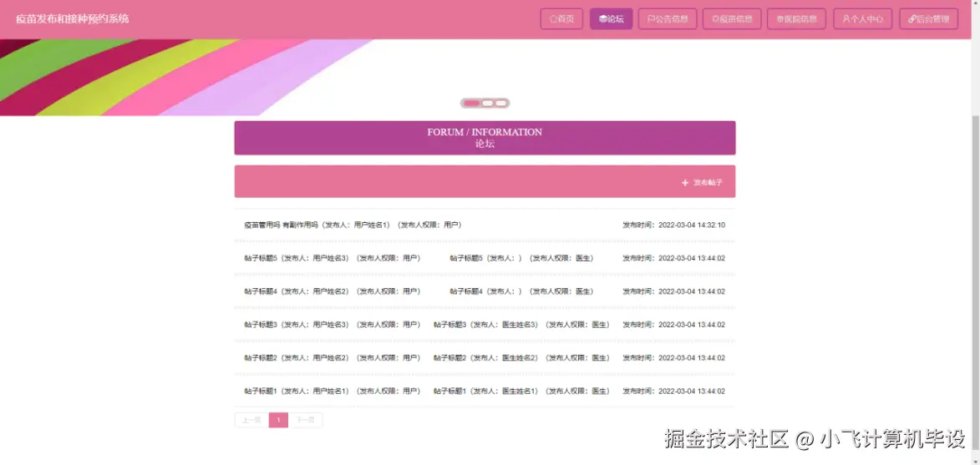The image size is (980, 465).
Task: Open 帖子标题1 posted by 用户姓名1
Action: [x=332, y=392]
